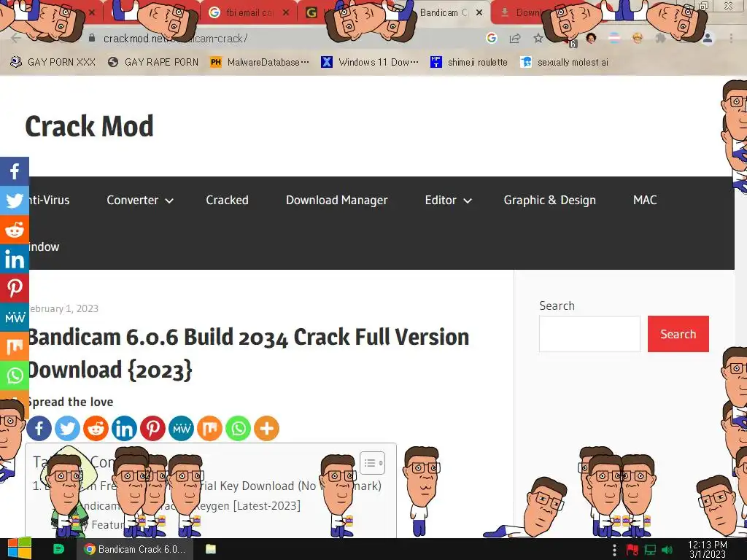
Task: Open the Cracked category
Action: (x=228, y=200)
